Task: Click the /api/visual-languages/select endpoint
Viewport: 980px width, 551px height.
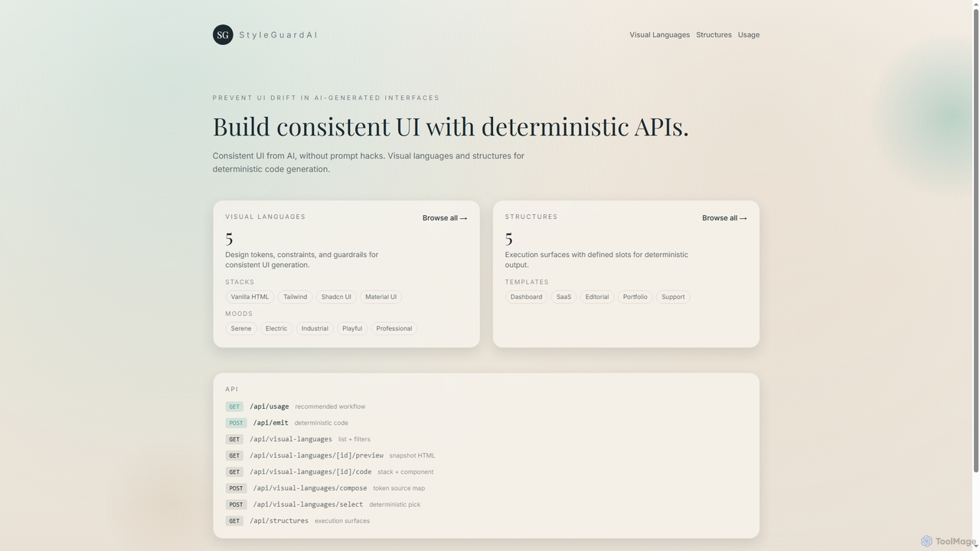Action: (308, 504)
